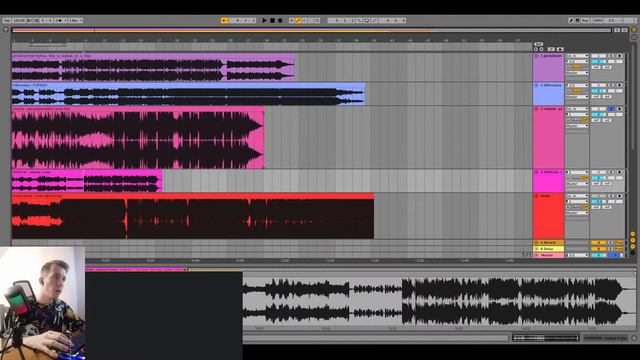Select the red clip on Audio track
The height and width of the screenshot is (360, 640).
[193, 216]
